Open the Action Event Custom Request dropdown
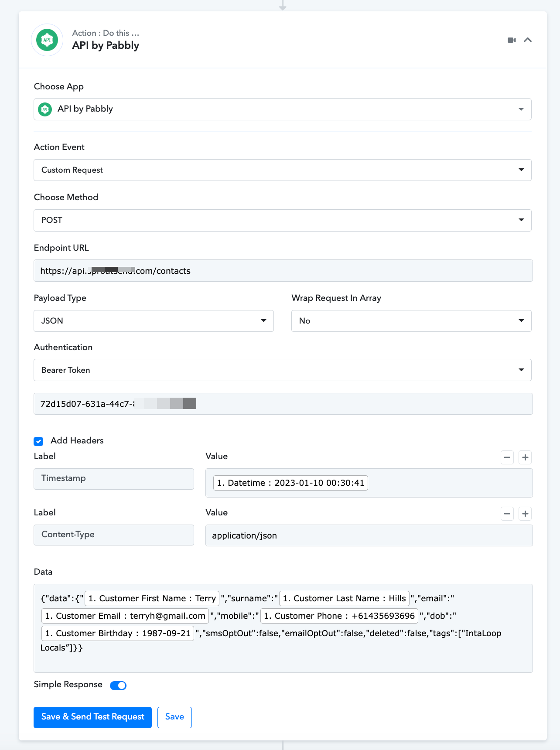The height and width of the screenshot is (750, 560). (x=283, y=170)
